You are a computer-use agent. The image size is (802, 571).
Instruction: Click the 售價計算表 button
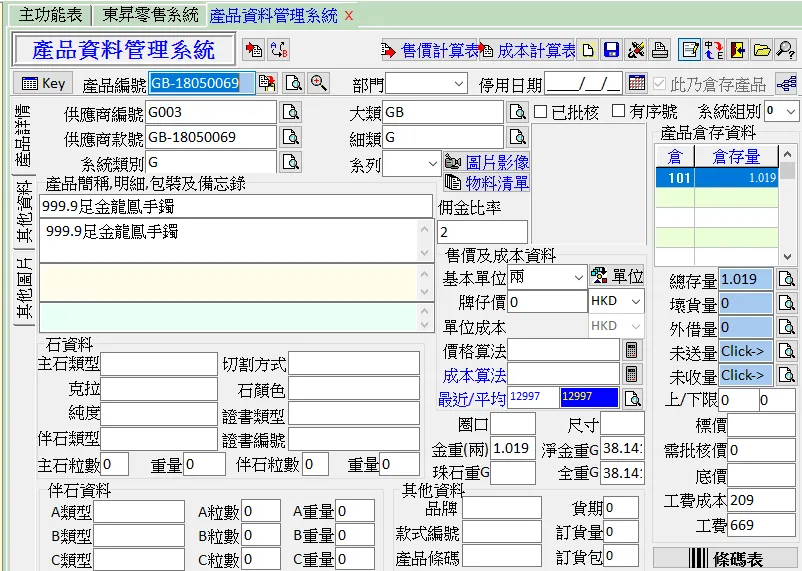click(x=429, y=50)
